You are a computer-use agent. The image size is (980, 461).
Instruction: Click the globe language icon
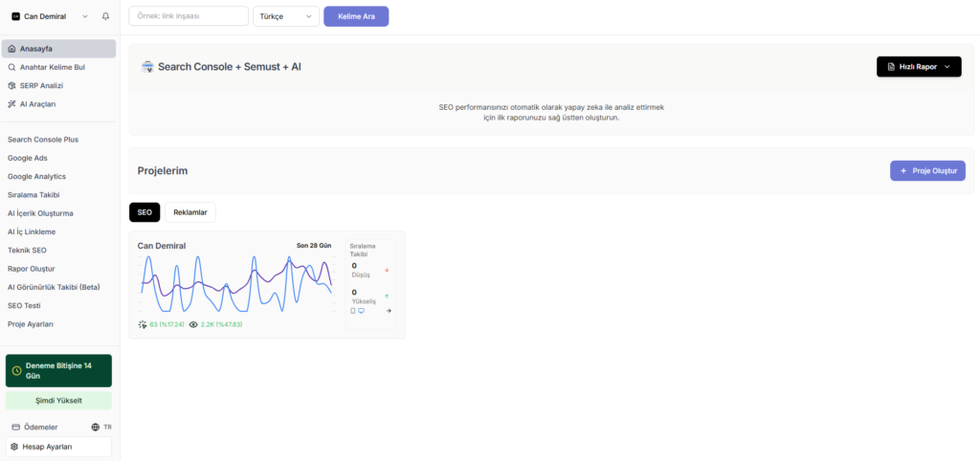[95, 428]
